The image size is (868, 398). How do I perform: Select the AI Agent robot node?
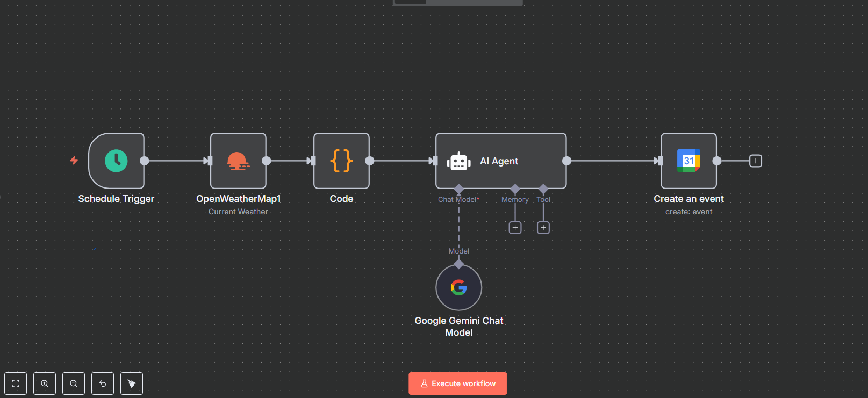501,161
